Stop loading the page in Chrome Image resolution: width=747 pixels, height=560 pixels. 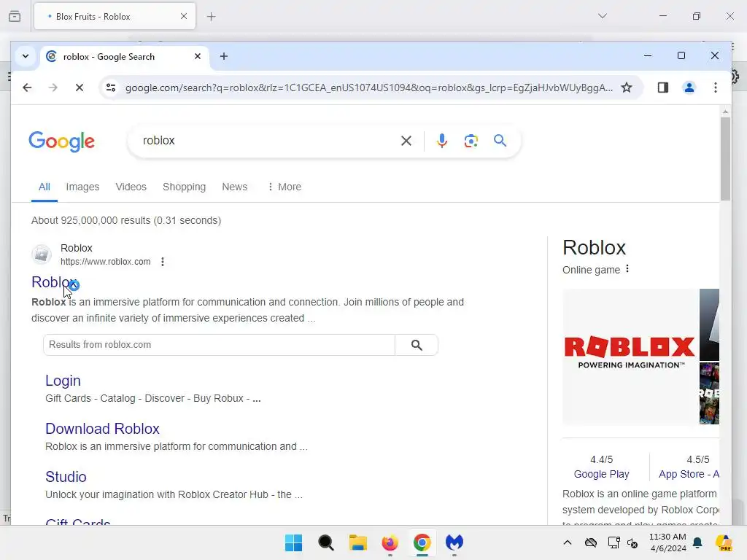pyautogui.click(x=80, y=87)
